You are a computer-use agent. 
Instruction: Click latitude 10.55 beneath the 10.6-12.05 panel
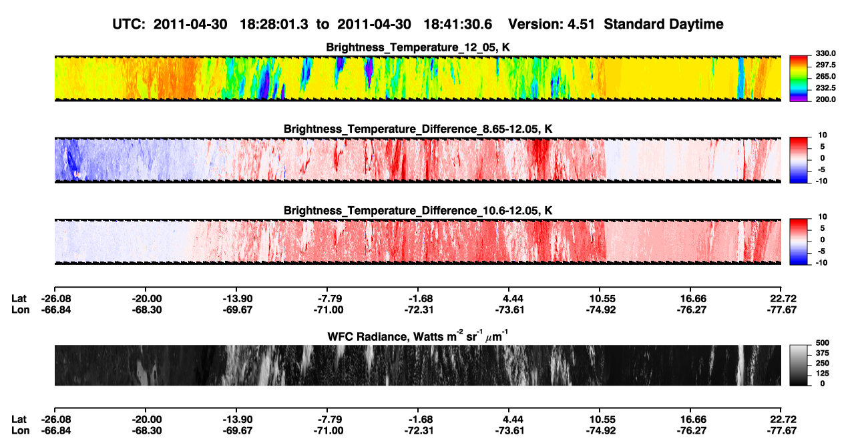(x=600, y=298)
